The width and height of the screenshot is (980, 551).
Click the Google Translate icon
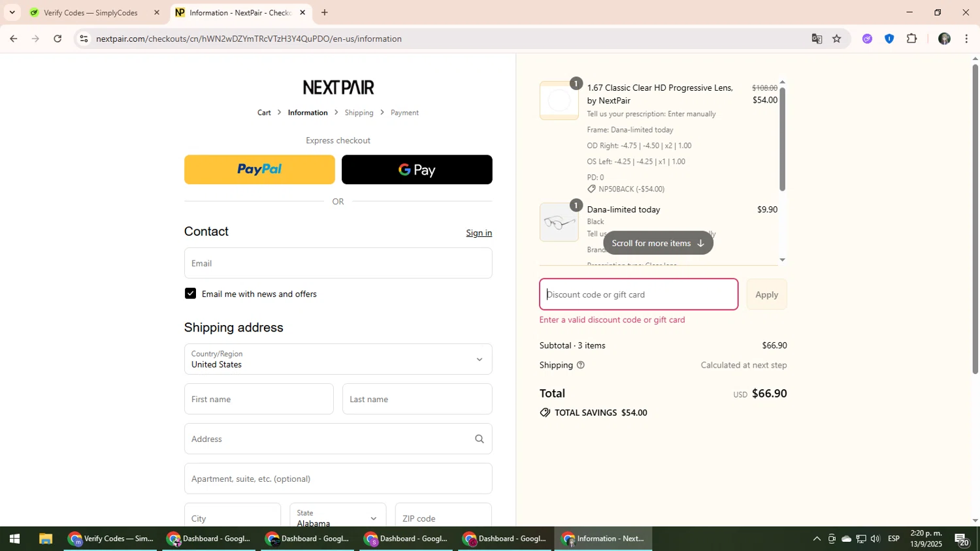817,39
